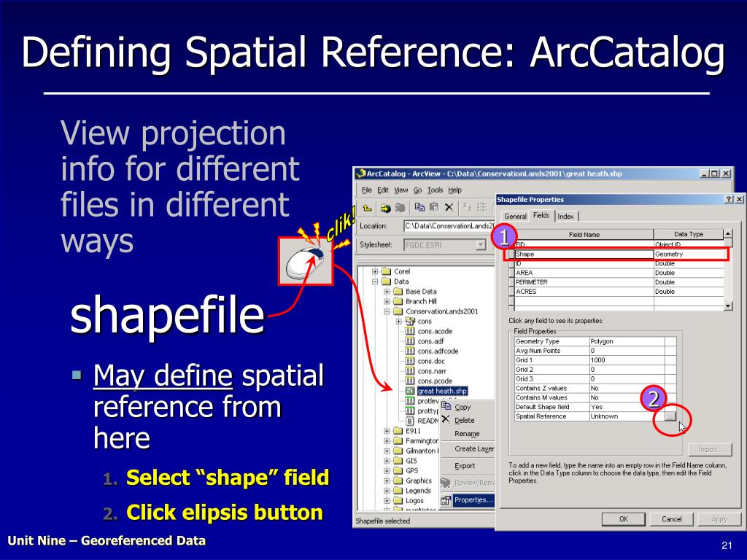Image resolution: width=747 pixels, height=560 pixels.
Task: Open the Edit menu
Action: tap(382, 190)
